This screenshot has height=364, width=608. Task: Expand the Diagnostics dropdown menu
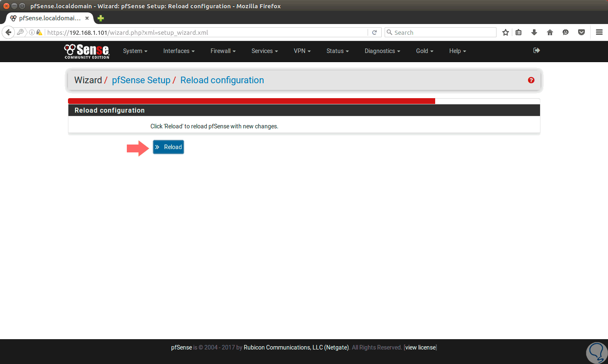click(x=382, y=51)
